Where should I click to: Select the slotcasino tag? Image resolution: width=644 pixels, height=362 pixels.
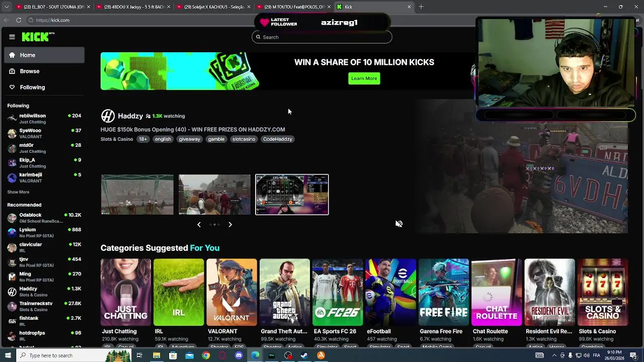tap(244, 139)
